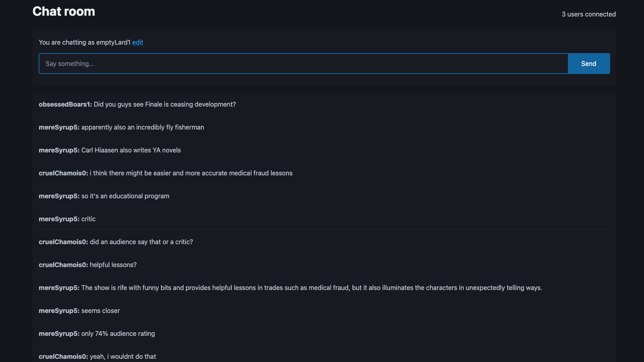
Task: Click the 3 users connected indicator
Action: 588,14
